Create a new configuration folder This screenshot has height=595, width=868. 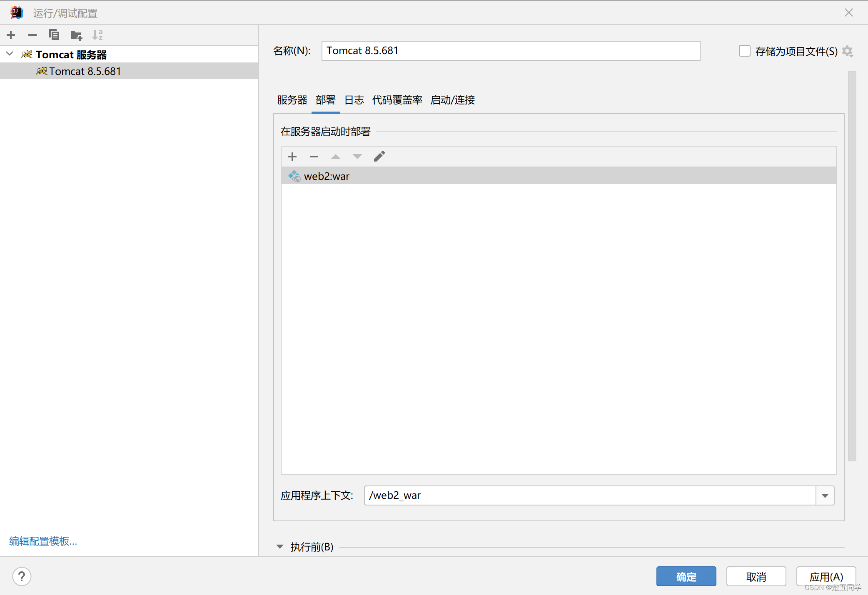[x=76, y=35]
